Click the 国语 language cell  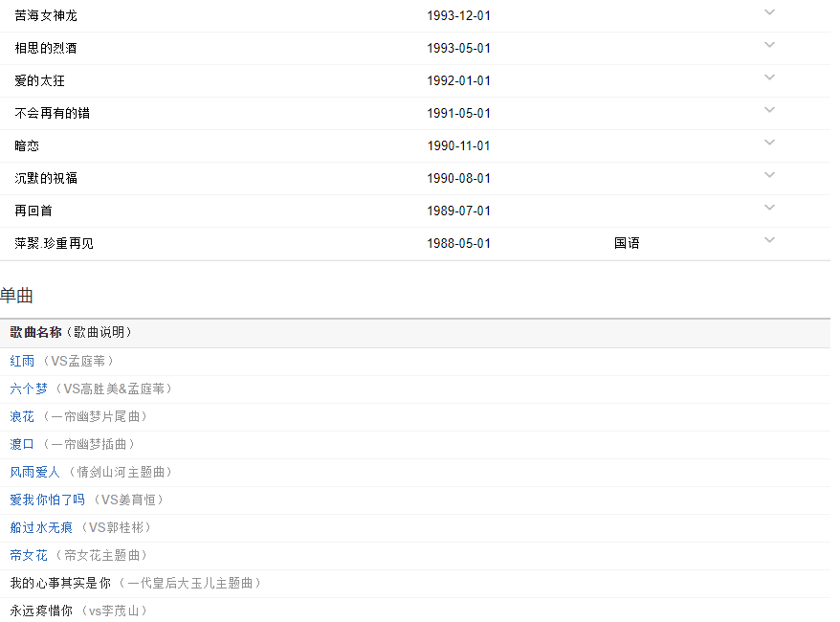point(627,243)
